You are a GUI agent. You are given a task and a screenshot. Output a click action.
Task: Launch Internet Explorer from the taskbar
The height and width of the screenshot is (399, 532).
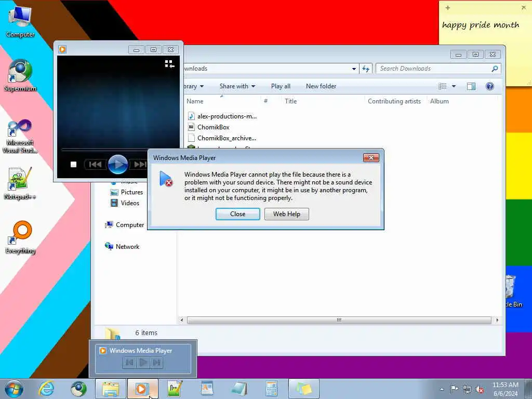coord(46,389)
